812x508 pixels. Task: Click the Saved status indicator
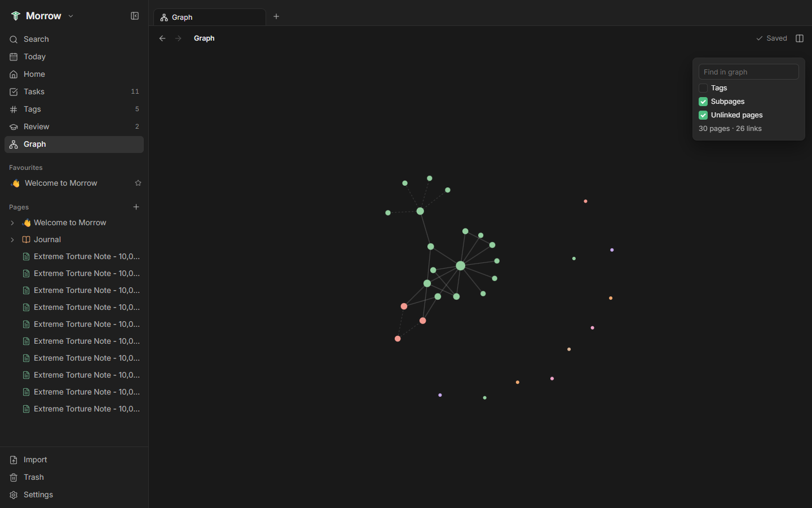[771, 38]
